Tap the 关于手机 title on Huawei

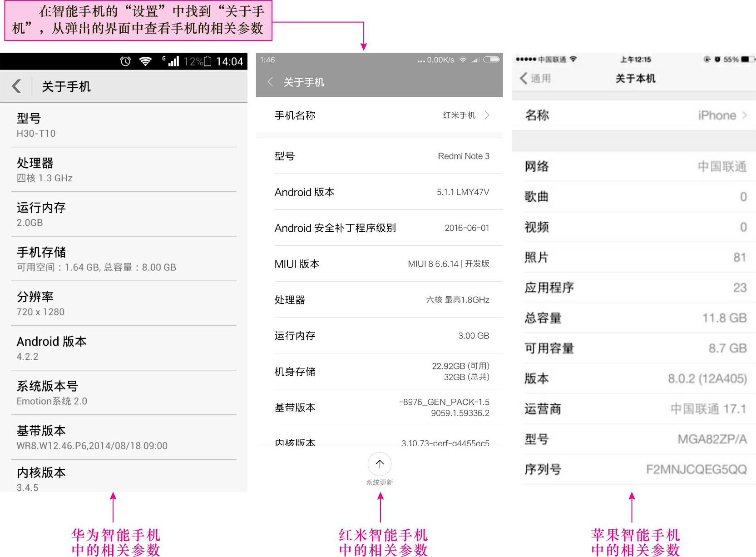pyautogui.click(x=66, y=86)
